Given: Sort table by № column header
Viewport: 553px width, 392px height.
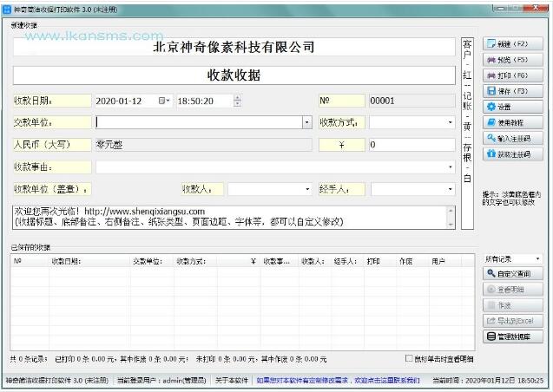Looking at the screenshot, I should [30, 261].
